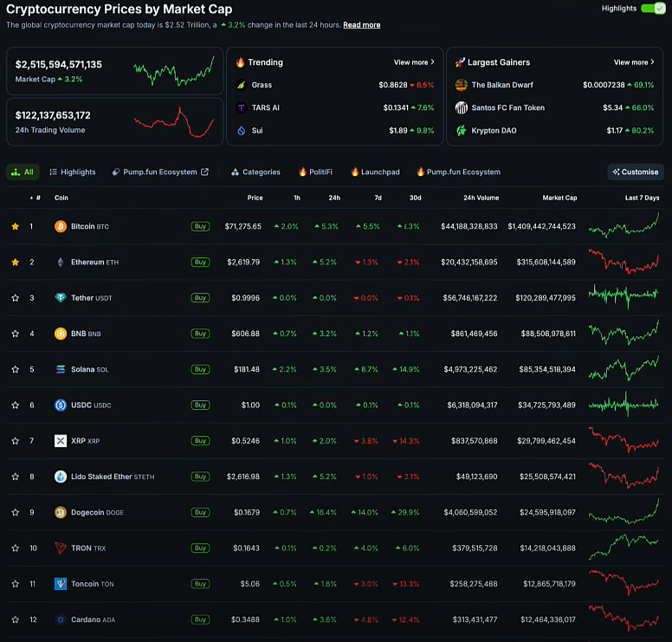Click the Lido Staked Ether logo

coord(61,477)
